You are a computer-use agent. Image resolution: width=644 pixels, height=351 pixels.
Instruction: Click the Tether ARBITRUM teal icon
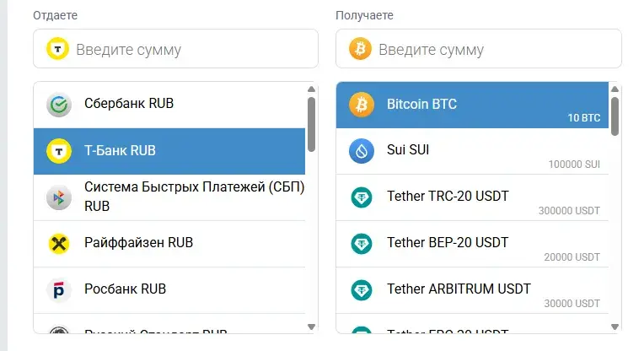(x=362, y=290)
